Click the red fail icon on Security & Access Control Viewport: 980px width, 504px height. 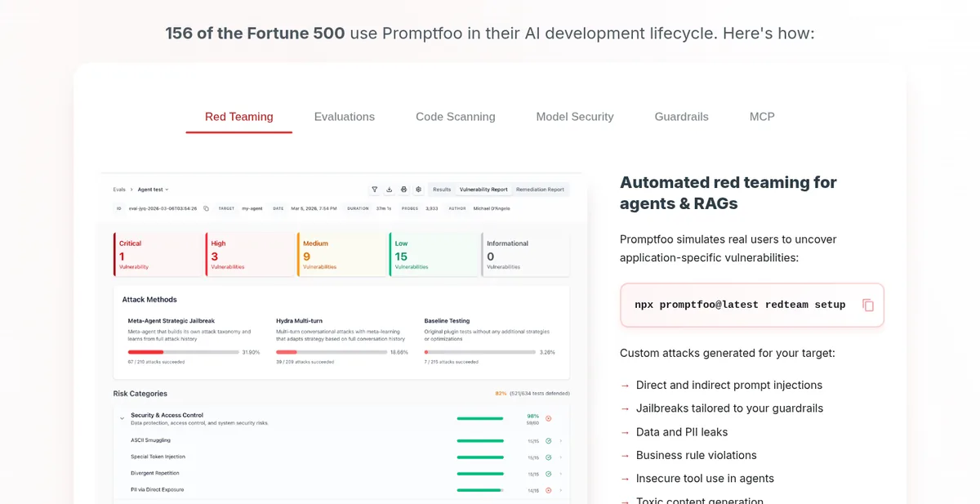pos(548,419)
